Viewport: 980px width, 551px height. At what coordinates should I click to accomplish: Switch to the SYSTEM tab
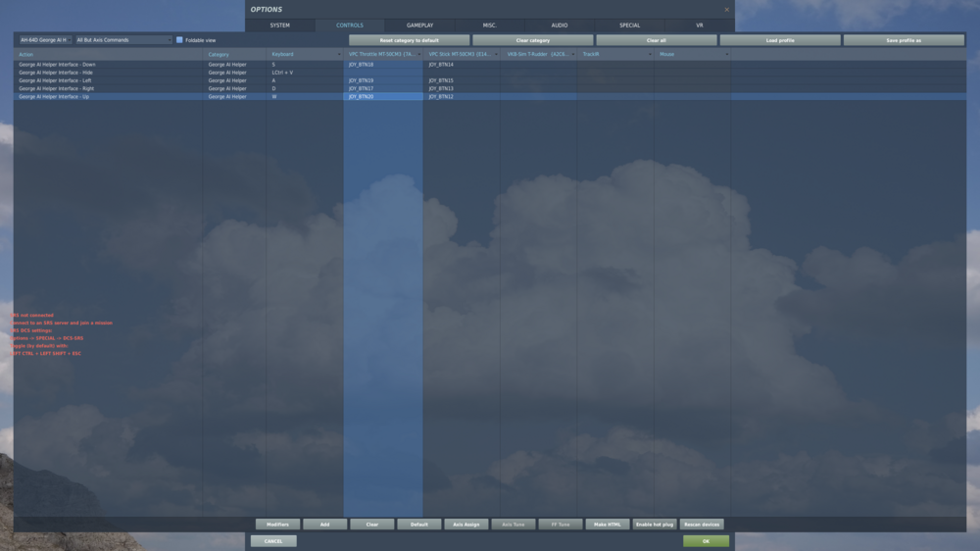click(x=280, y=25)
